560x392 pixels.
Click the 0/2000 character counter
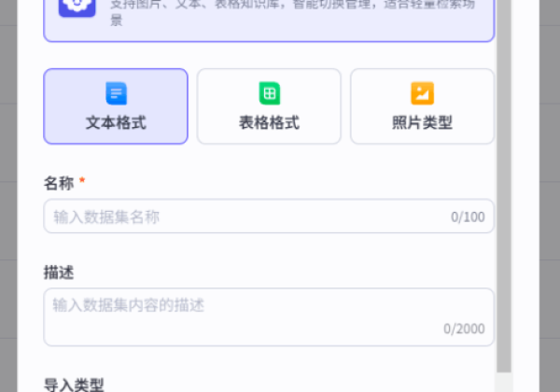tap(464, 329)
